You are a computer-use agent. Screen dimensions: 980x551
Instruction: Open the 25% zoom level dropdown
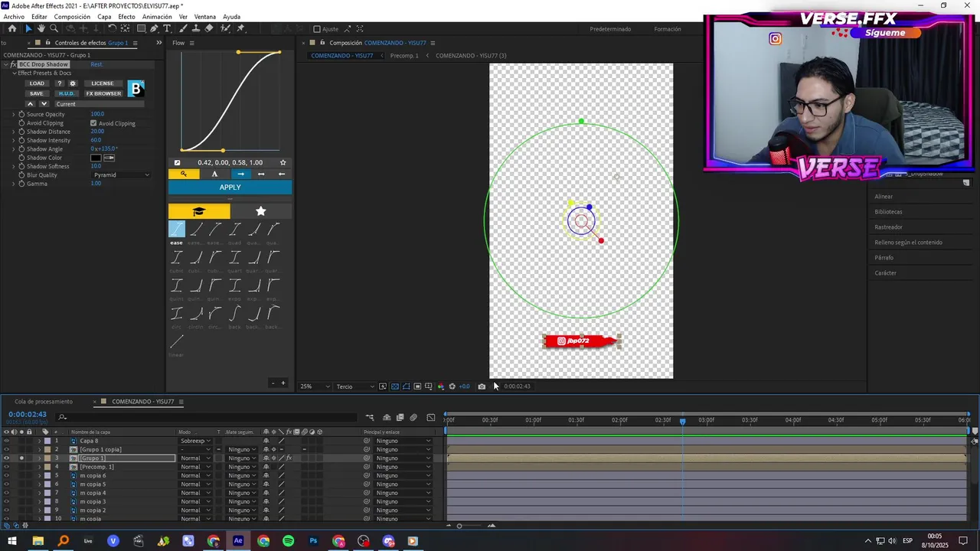point(316,386)
